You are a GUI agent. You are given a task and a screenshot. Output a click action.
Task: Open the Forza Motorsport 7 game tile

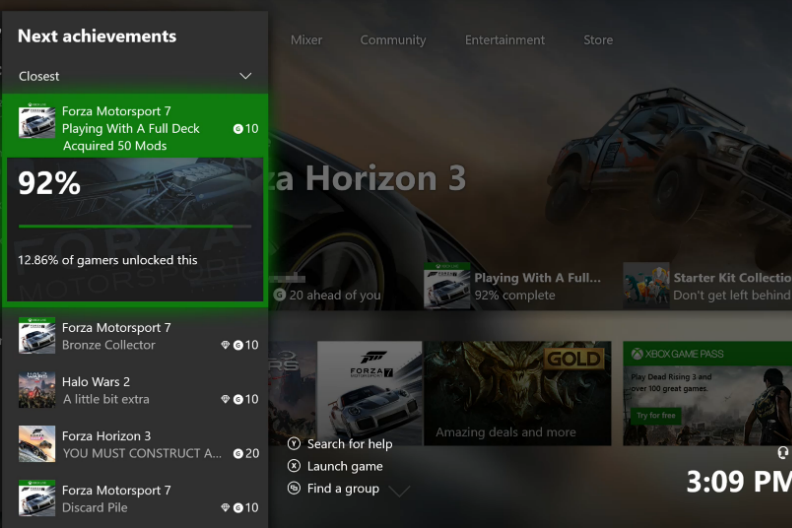click(x=369, y=394)
